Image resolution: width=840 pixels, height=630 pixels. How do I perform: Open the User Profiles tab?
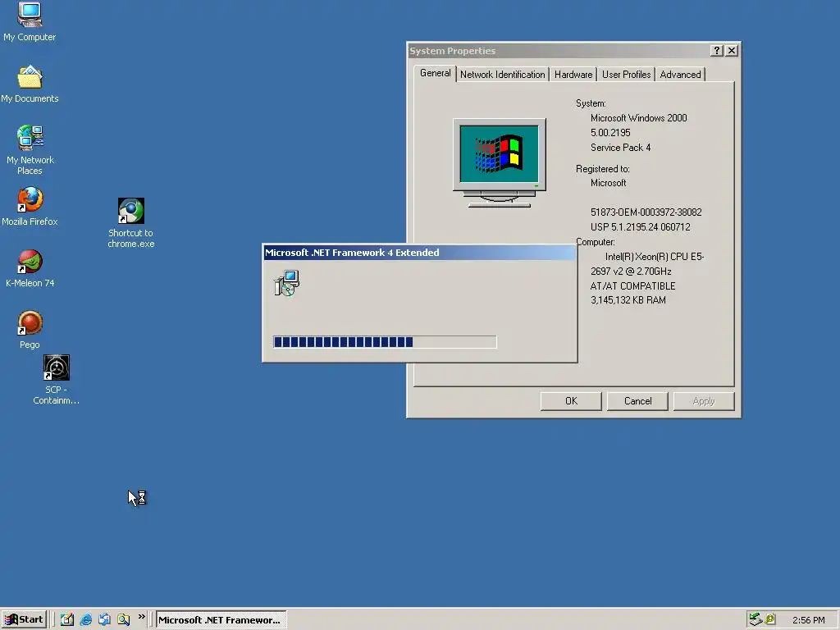tap(626, 75)
